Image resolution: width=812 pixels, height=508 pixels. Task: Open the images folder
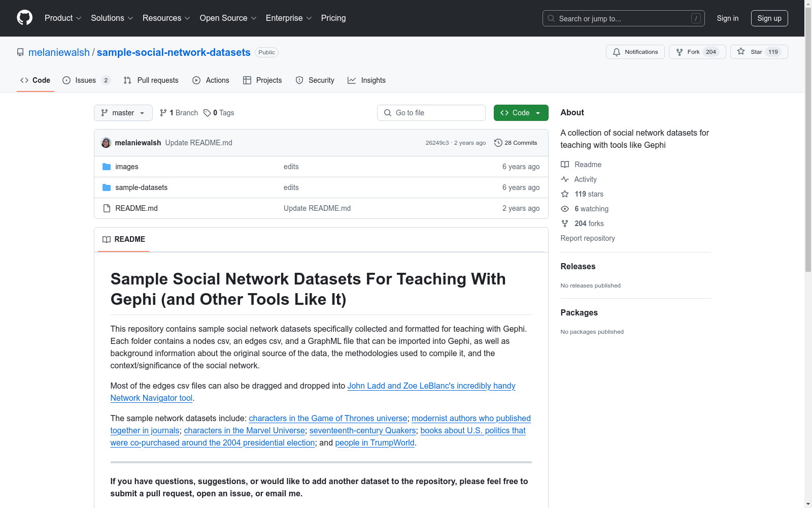coord(127,167)
